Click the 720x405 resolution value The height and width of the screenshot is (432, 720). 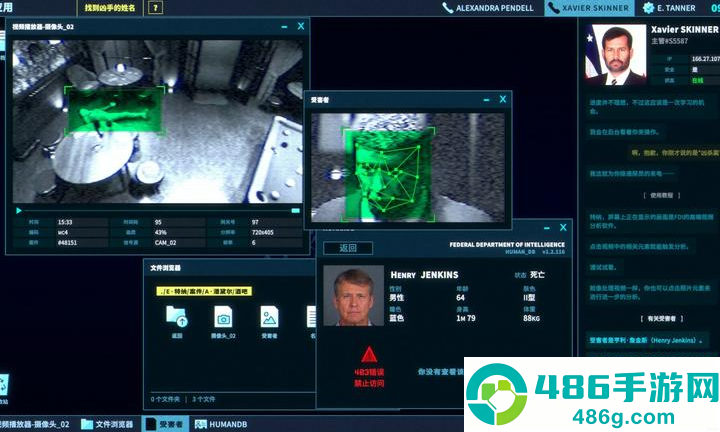(x=263, y=232)
